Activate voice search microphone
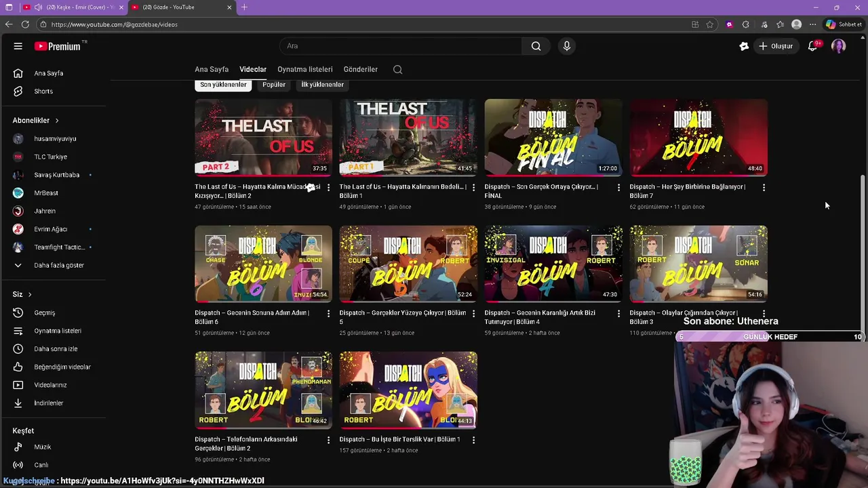This screenshot has height=488, width=868. (567, 46)
